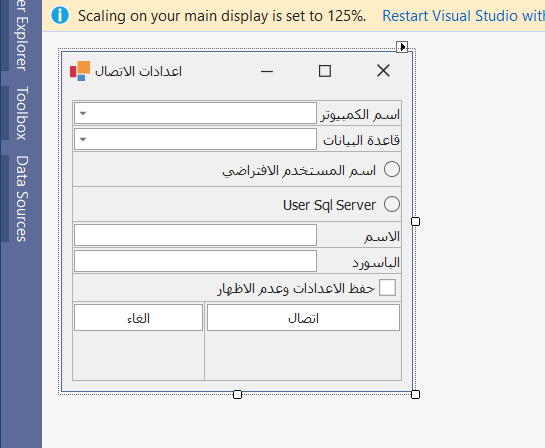Open the Data Sources side tab

pos(22,198)
